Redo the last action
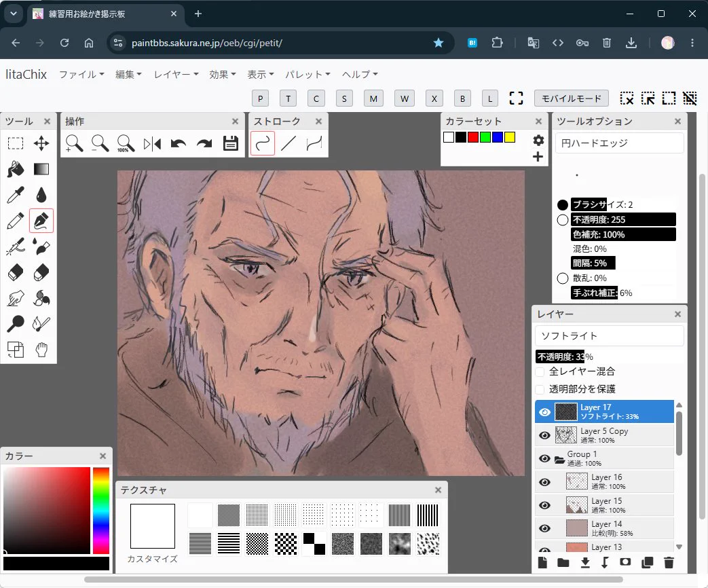708x588 pixels. (204, 144)
